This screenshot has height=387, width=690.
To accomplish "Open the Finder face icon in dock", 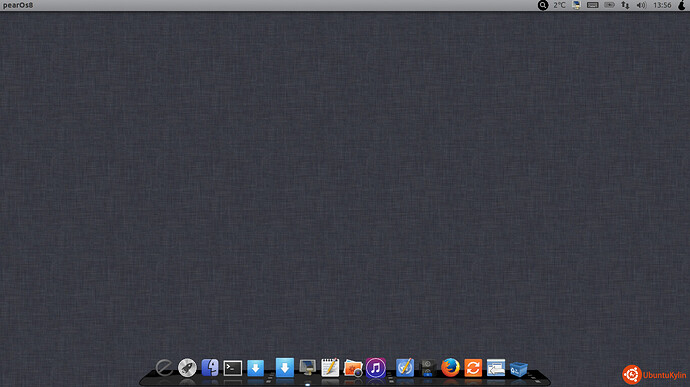I will coord(210,367).
